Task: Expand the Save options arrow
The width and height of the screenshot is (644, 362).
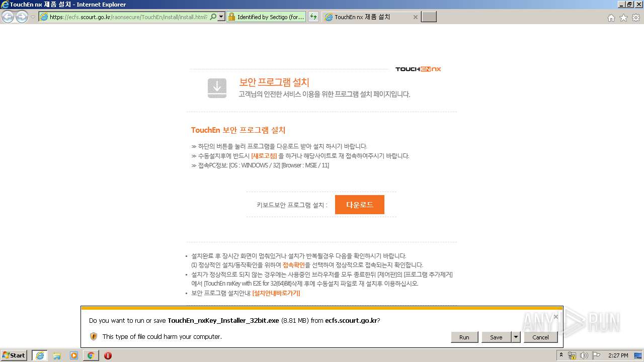Action: [516, 337]
